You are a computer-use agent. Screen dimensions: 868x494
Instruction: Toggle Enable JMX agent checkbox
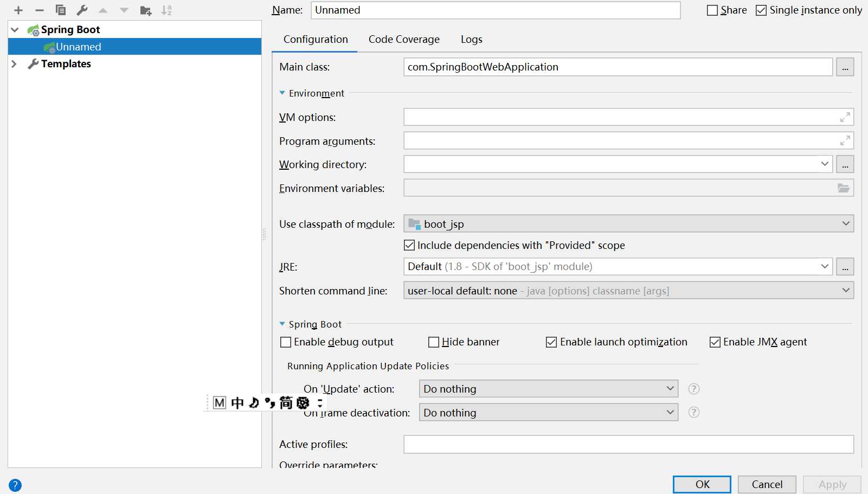[715, 342]
